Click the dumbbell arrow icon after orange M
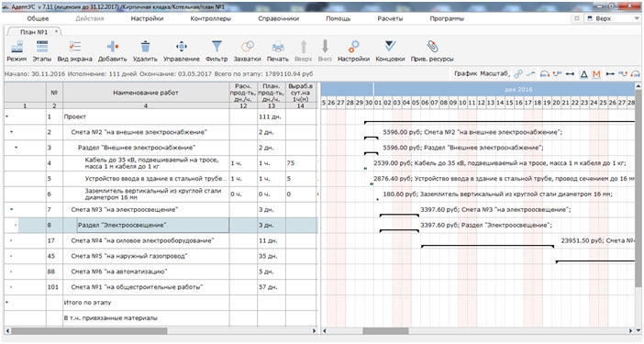644x344 pixels. (610, 74)
